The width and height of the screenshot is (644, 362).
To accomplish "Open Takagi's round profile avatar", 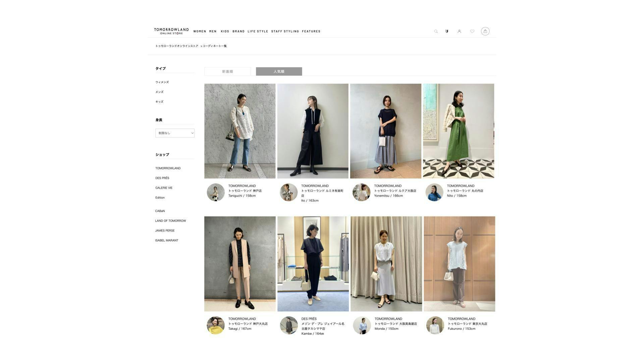I will point(216,325).
